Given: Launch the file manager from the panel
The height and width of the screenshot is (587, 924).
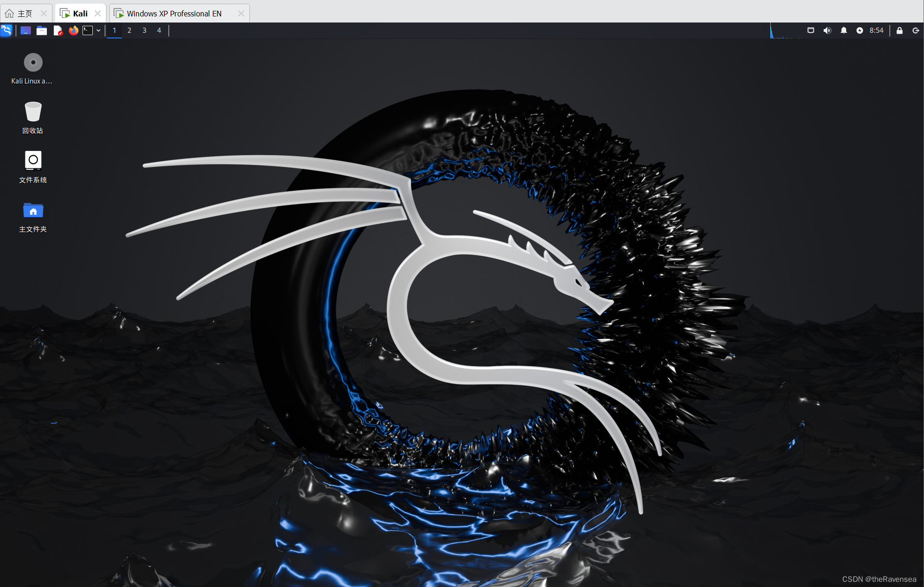Looking at the screenshot, I should click(x=42, y=30).
